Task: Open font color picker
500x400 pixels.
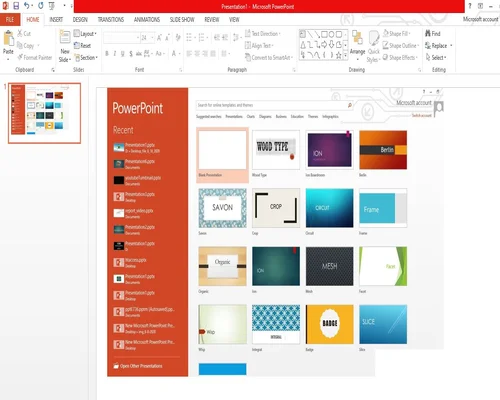Action: [175, 53]
